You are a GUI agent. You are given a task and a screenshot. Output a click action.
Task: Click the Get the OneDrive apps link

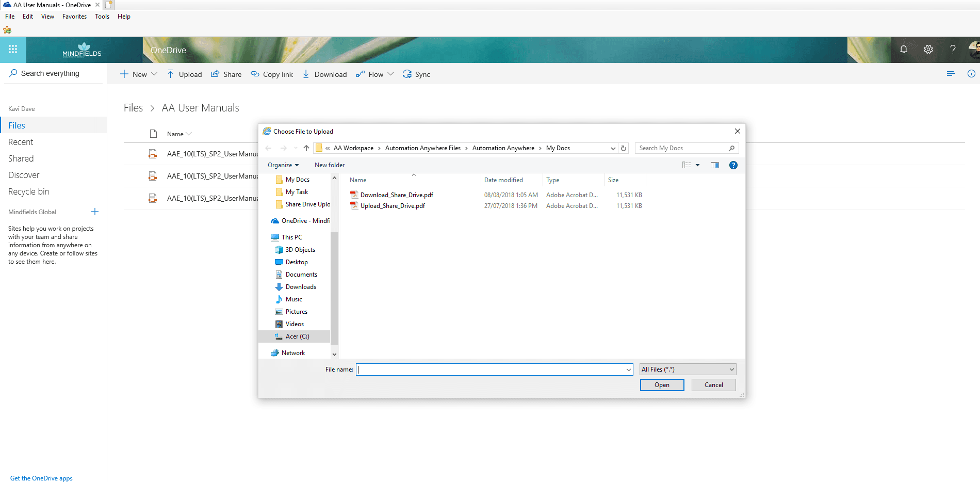pos(41,478)
